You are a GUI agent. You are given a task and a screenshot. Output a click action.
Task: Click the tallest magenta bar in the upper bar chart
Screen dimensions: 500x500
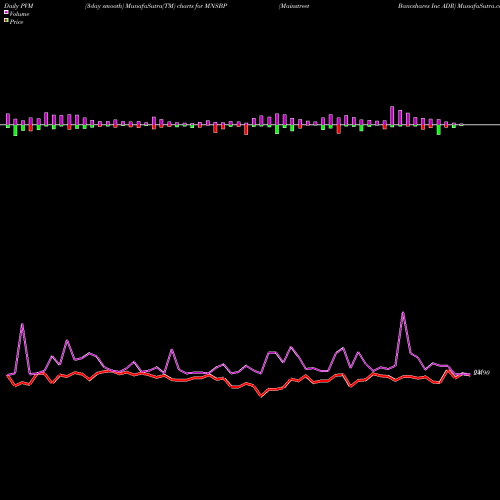click(x=392, y=116)
